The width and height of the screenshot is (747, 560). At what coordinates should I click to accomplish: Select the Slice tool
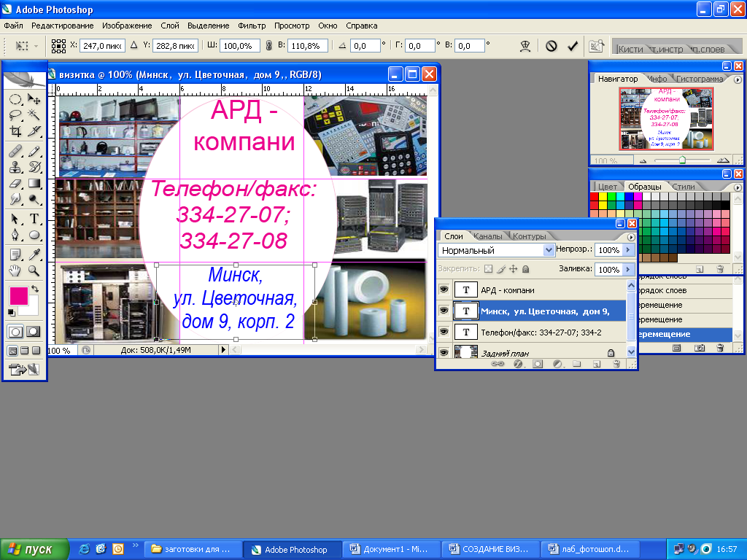pos(34,131)
